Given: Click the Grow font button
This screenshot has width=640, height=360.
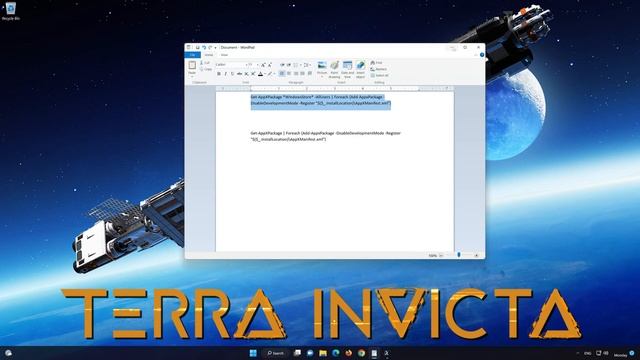Looking at the screenshot, I should (263, 65).
